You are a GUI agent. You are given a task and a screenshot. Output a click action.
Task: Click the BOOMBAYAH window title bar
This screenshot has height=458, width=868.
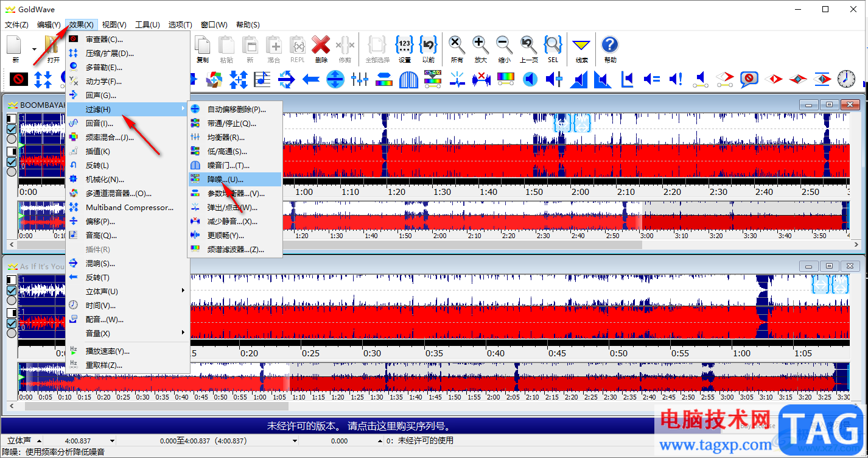coord(433,105)
